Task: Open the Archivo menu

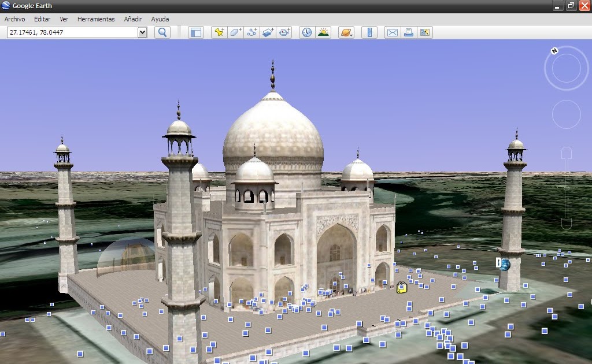Action: pyautogui.click(x=14, y=19)
